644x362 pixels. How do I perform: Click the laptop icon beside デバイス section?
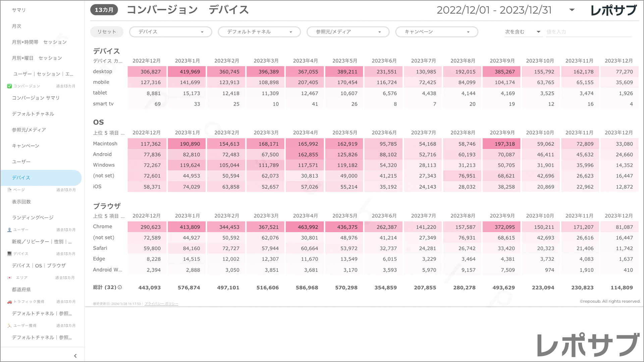click(9, 254)
